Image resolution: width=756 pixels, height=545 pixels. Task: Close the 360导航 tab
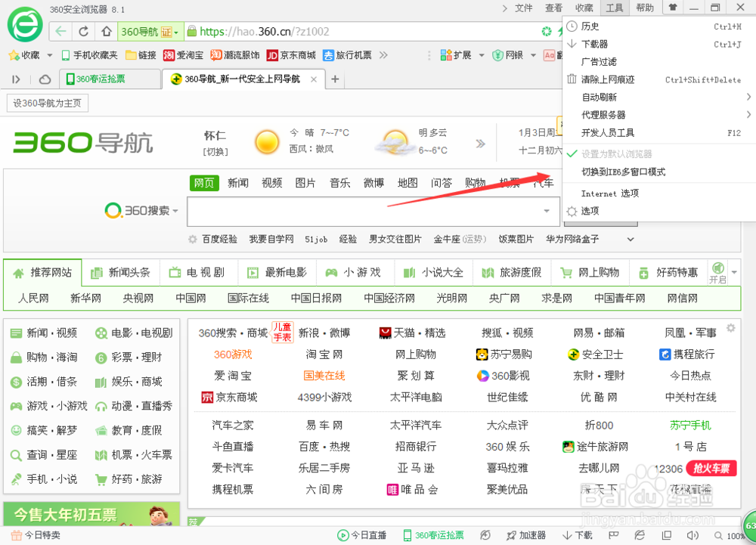pyautogui.click(x=314, y=79)
